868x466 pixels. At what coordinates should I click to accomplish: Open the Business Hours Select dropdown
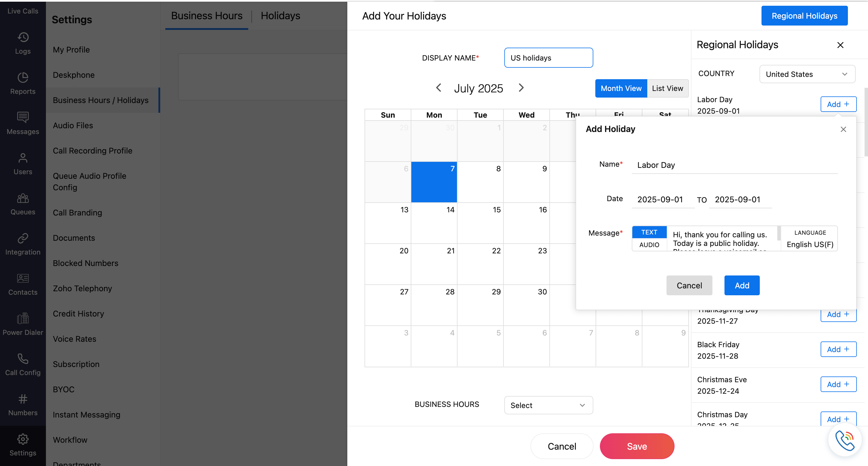pos(548,405)
